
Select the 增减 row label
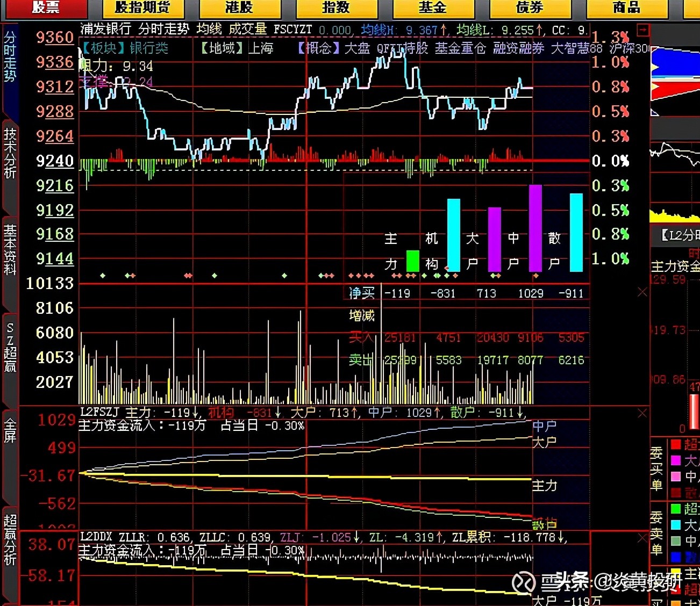[x=362, y=315]
